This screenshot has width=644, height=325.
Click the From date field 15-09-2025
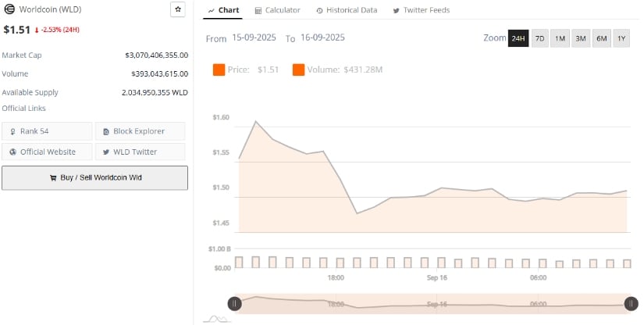(x=254, y=37)
